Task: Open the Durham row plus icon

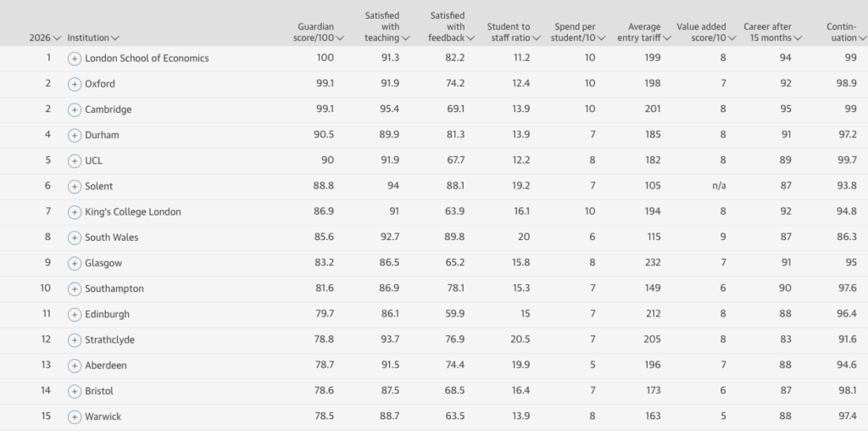Action: coord(75,135)
